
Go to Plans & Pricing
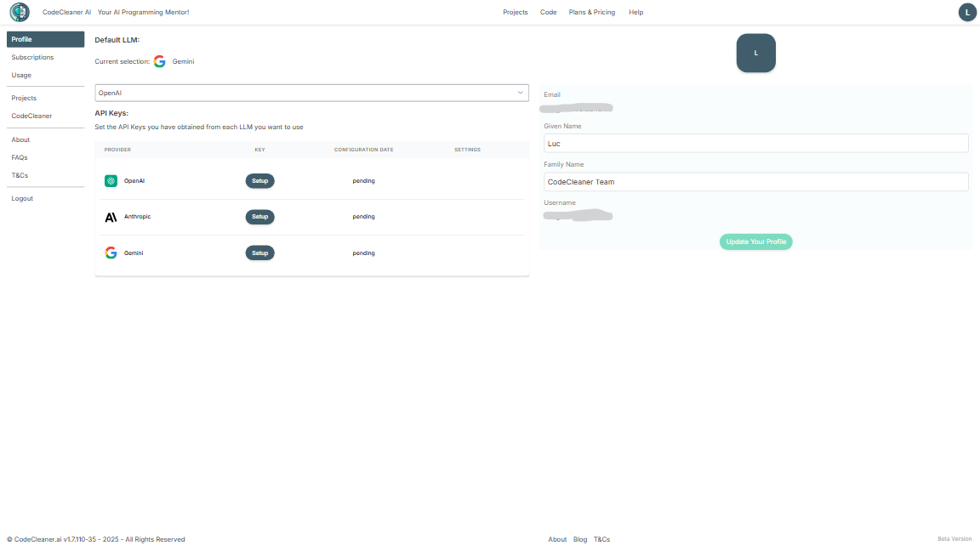coord(592,13)
